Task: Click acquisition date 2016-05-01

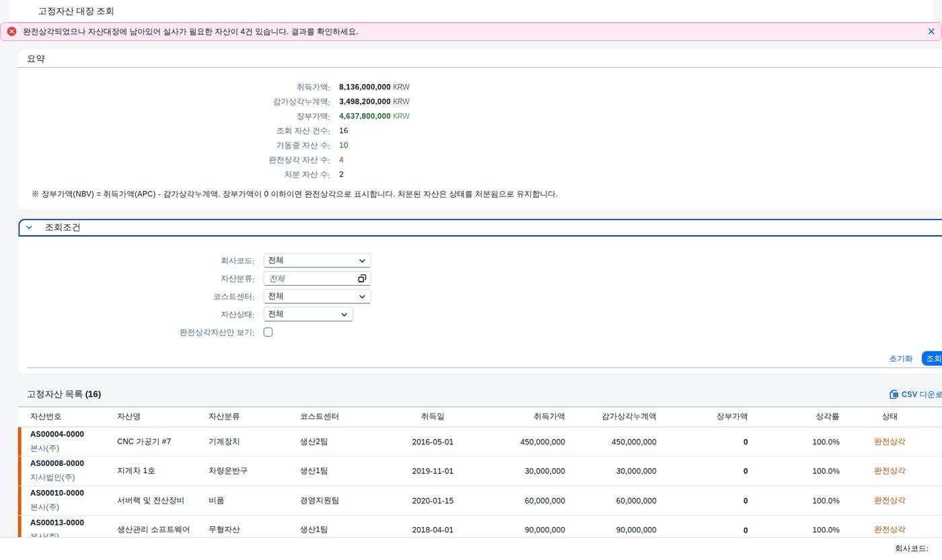Action: coord(433,442)
